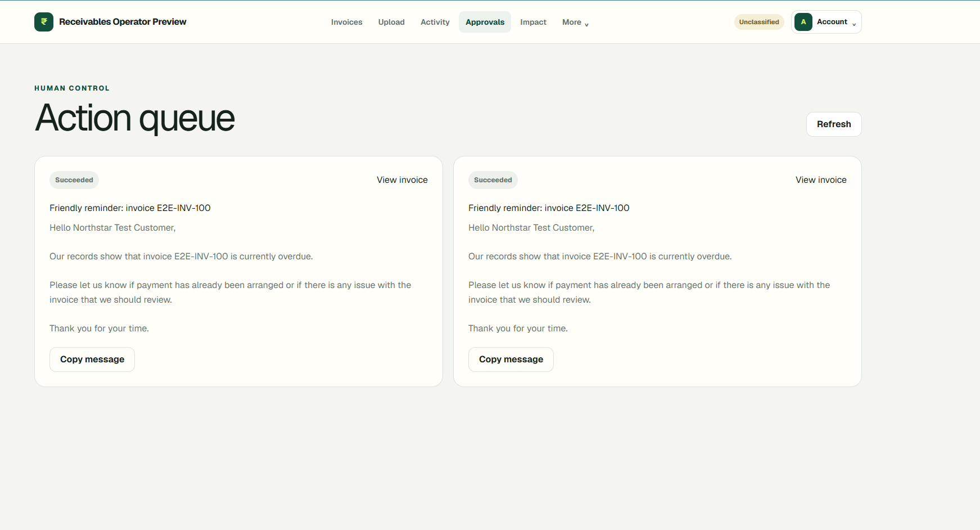Open the Account dropdown
Viewport: 980px width, 530px height.
pos(827,22)
